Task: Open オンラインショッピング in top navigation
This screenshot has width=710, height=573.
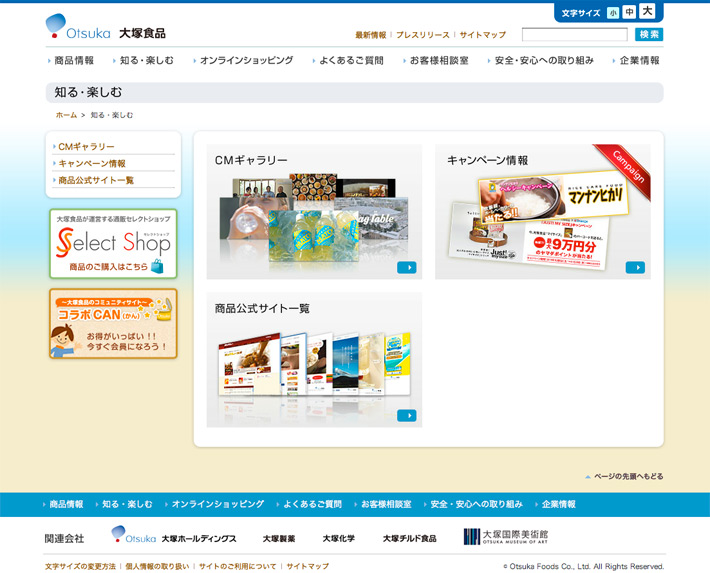Action: point(243,60)
